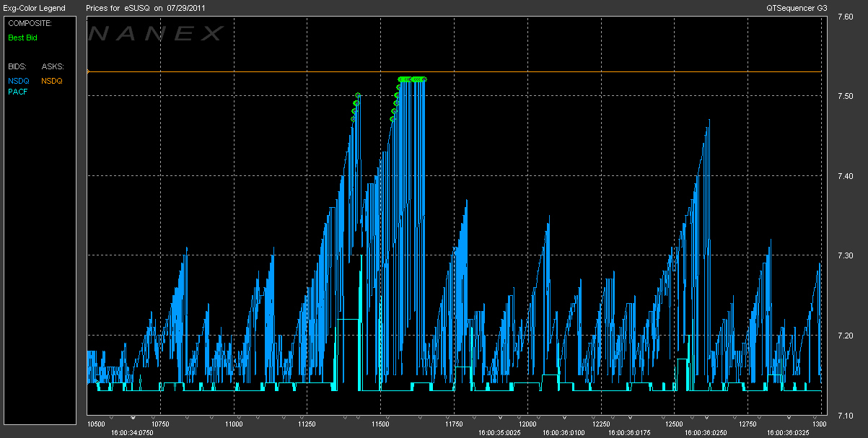Select the 12000 sequence axis label
The height and width of the screenshot is (438, 868).
coord(527,424)
